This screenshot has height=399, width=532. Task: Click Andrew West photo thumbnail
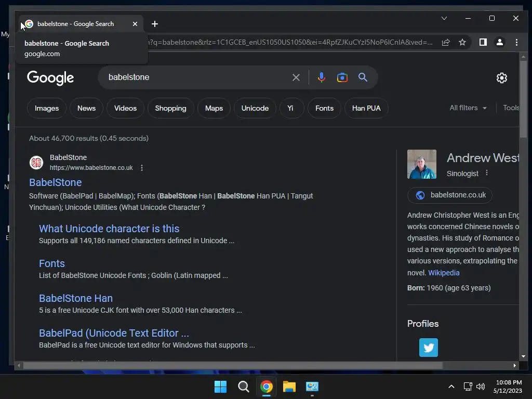tap(422, 164)
